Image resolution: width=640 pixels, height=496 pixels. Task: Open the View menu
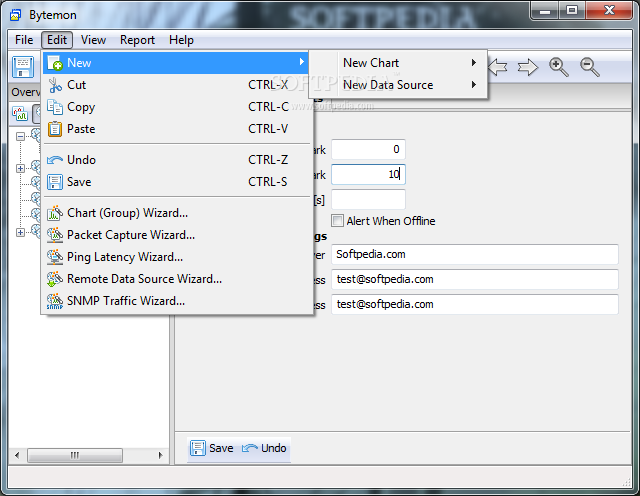click(x=93, y=40)
